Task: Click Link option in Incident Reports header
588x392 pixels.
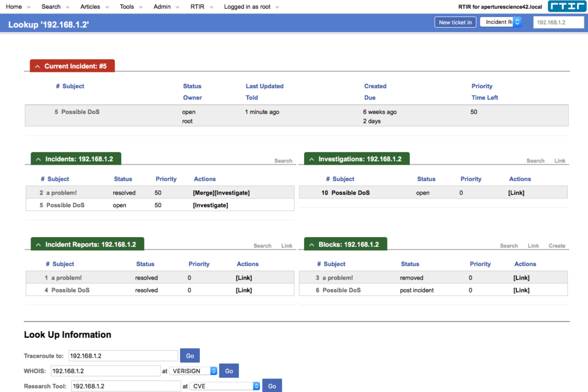Action: click(x=287, y=246)
